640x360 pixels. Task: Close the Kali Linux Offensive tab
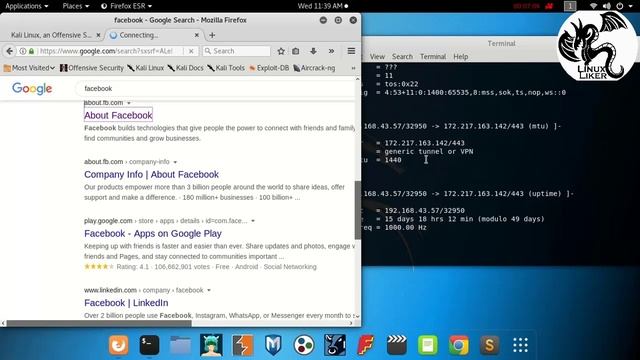98,35
